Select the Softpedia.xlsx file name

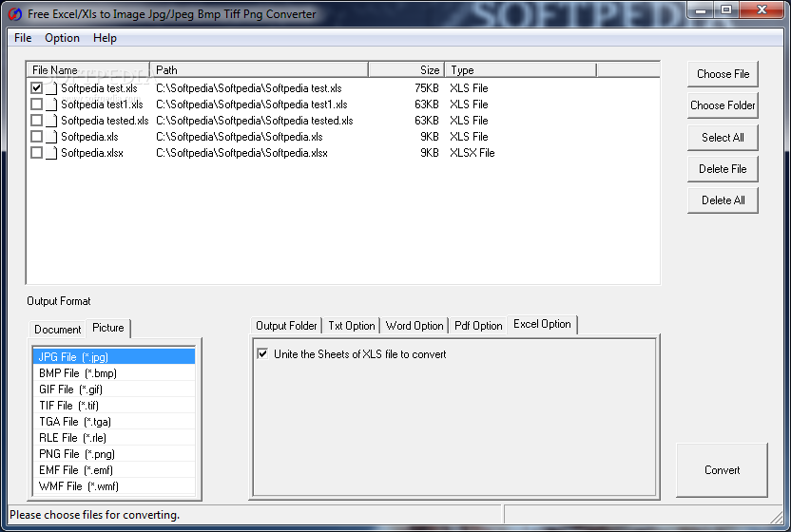click(92, 153)
